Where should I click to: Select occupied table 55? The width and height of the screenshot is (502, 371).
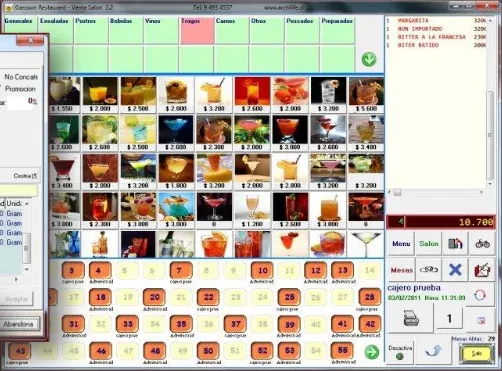coord(343,351)
